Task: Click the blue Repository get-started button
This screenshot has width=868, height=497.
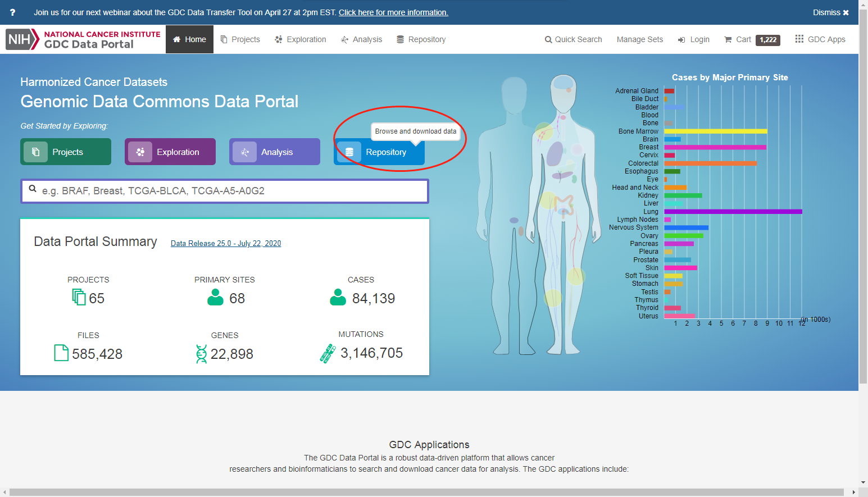Action: [x=379, y=152]
